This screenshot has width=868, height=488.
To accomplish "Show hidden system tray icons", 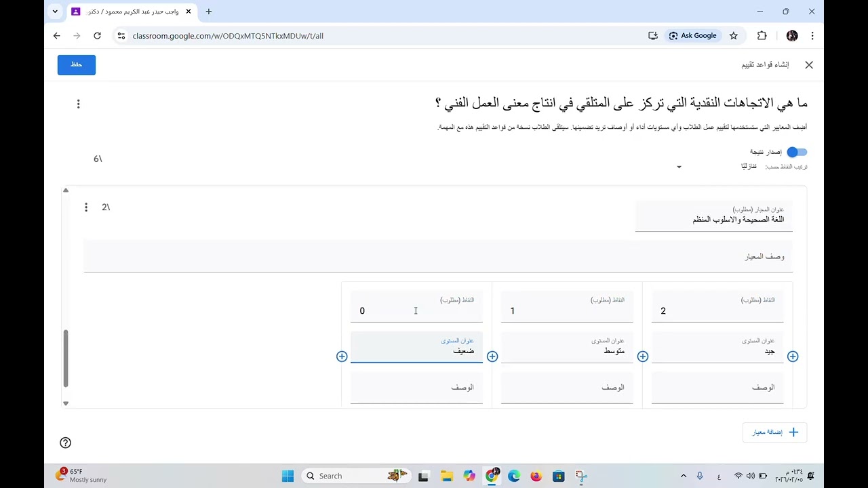I will (684, 476).
